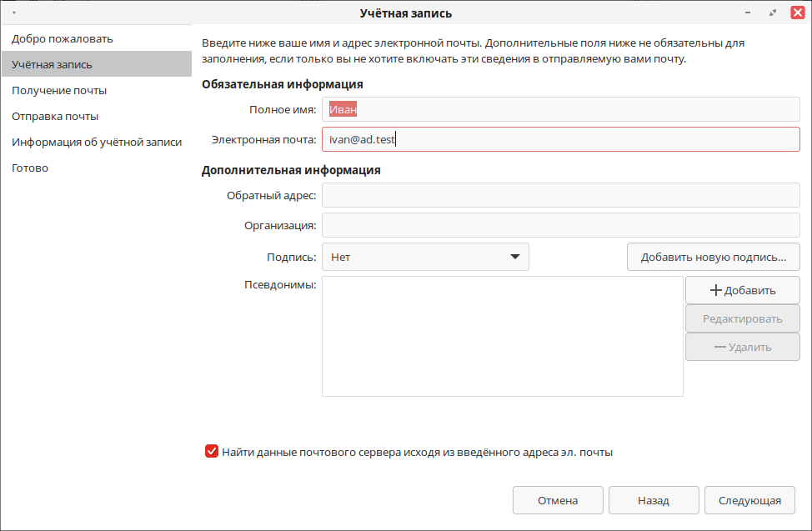Screen dimensions: 812x531
Task: Select Информация об учётной записи step
Action: (x=97, y=142)
